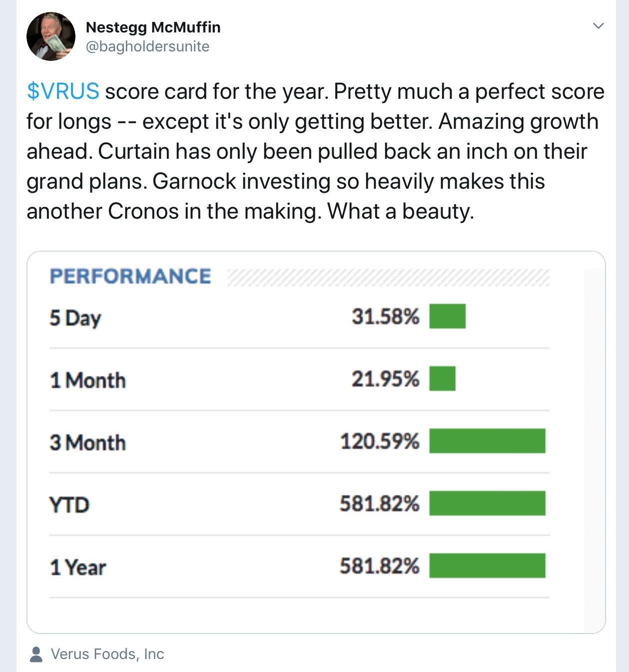Open the Verus Foods, Inc tag
Image resolution: width=629 pixels, height=672 pixels.
(x=107, y=654)
